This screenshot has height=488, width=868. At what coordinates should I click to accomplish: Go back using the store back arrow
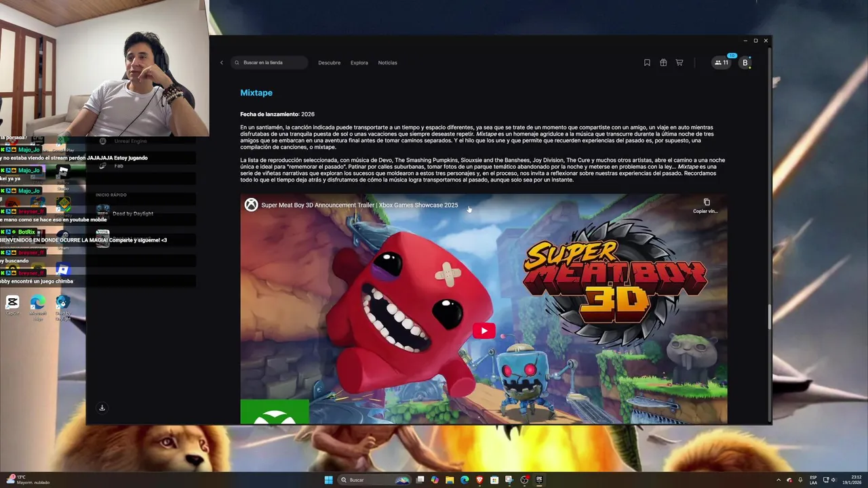pos(221,62)
